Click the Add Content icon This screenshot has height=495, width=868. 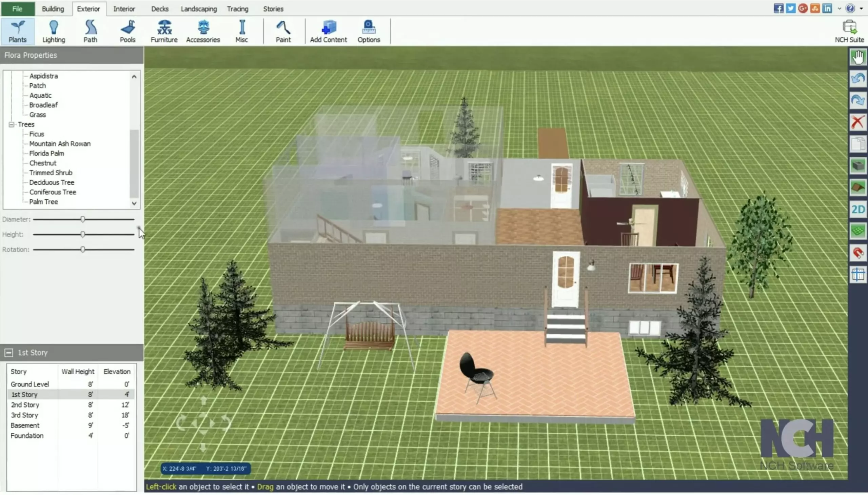pos(328,31)
